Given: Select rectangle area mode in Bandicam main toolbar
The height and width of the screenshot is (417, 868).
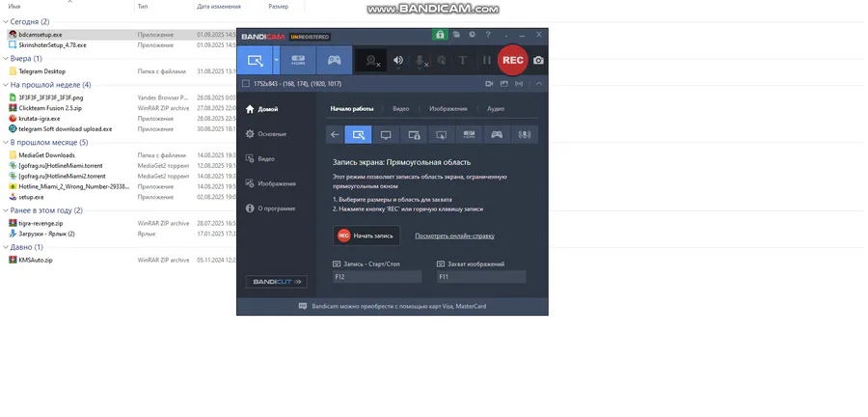Looking at the screenshot, I should [255, 61].
